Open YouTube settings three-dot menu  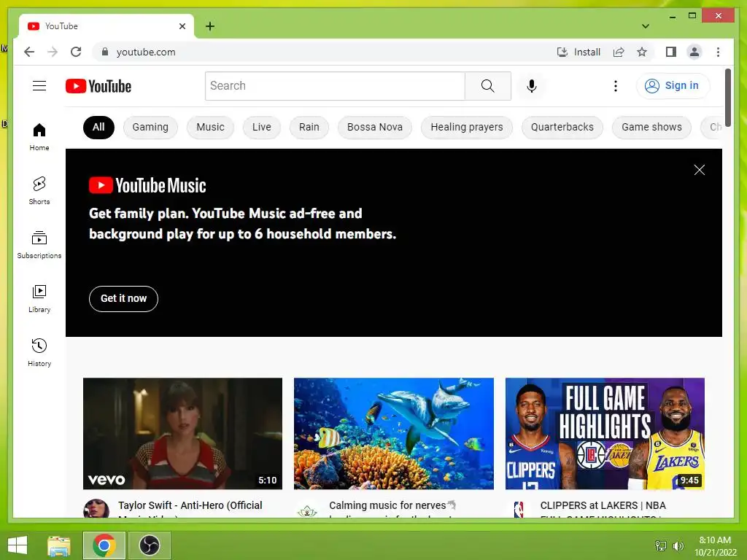(615, 86)
